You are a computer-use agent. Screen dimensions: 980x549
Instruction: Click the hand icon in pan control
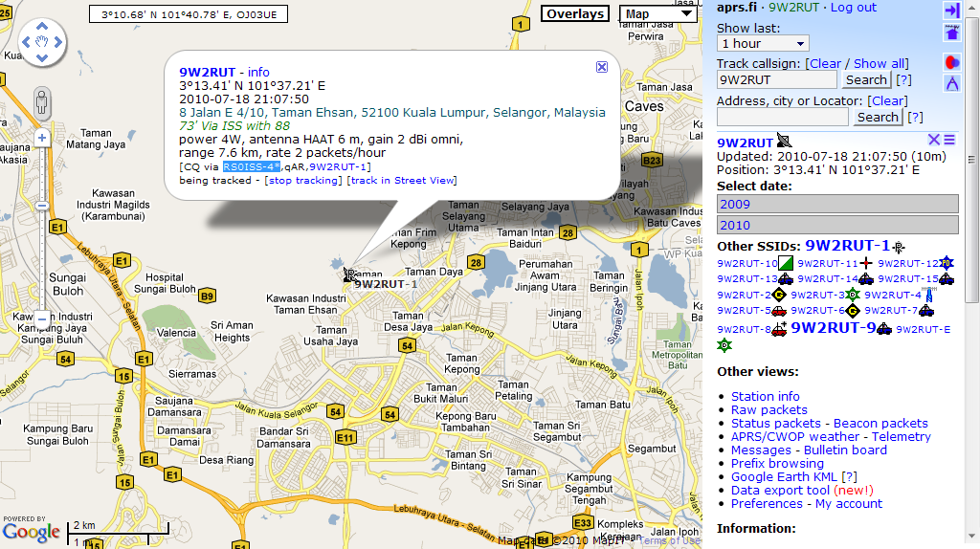pos(42,42)
